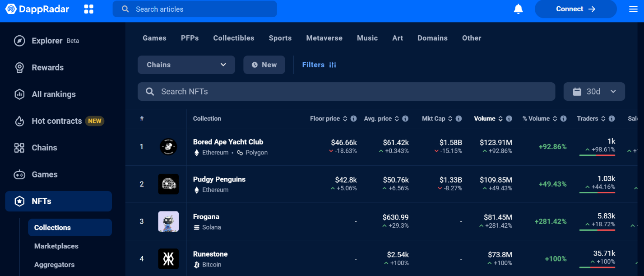Click Floor price info icon
The width and height of the screenshot is (644, 276).
354,119
